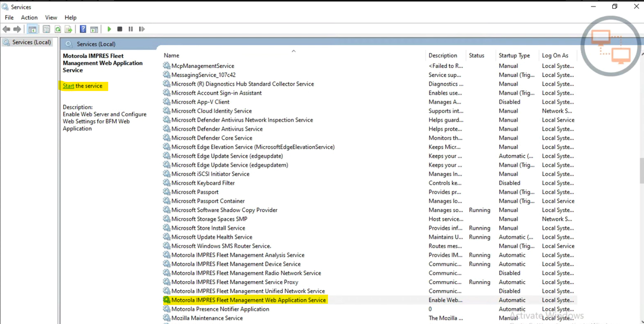Click the Disabled startup type of Microsoft Keyboard Filter
Viewport: 644px width, 324px height.
(x=510, y=183)
